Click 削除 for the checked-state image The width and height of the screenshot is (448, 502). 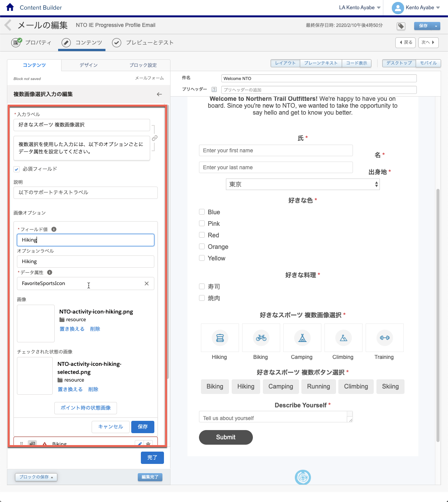click(x=93, y=389)
